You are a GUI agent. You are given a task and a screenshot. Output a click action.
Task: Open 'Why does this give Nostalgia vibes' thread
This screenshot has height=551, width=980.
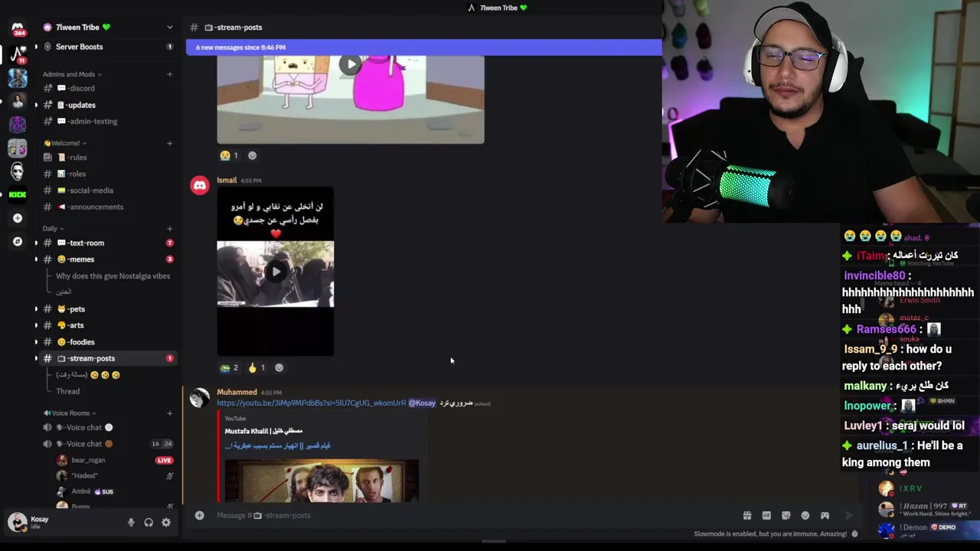point(113,276)
